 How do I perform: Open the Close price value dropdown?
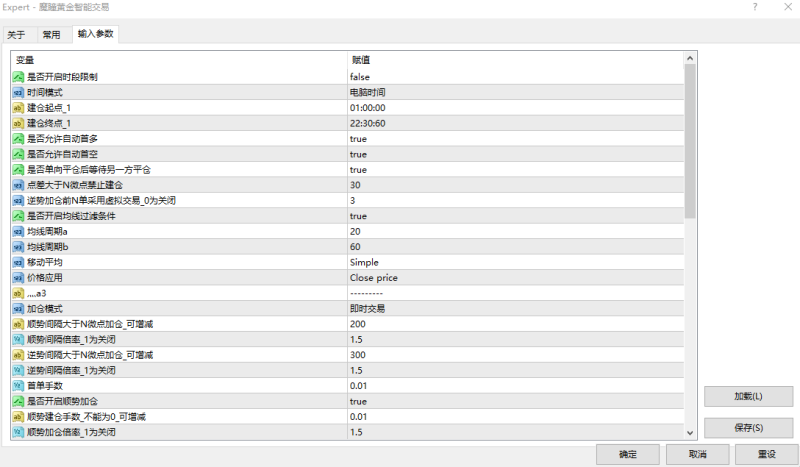pos(372,277)
